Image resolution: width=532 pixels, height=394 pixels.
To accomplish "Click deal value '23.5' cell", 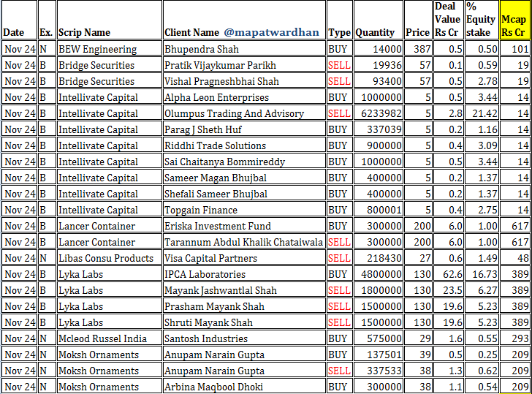I will click(x=449, y=290).
